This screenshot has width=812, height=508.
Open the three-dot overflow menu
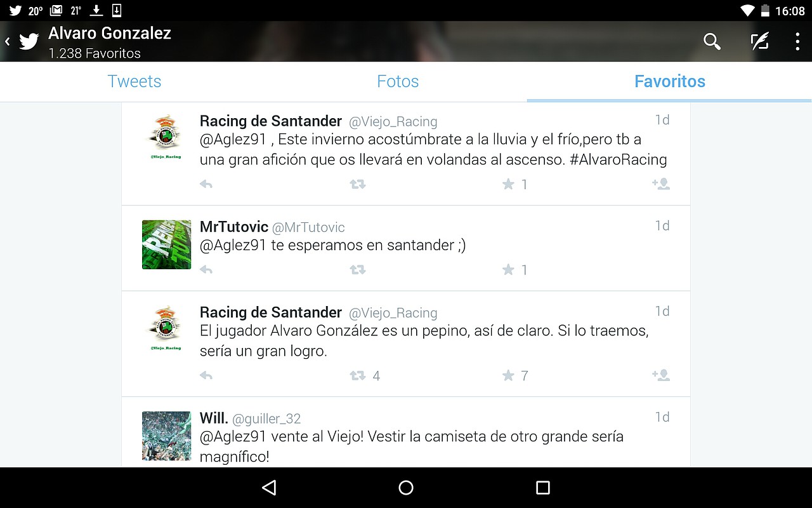tap(797, 42)
